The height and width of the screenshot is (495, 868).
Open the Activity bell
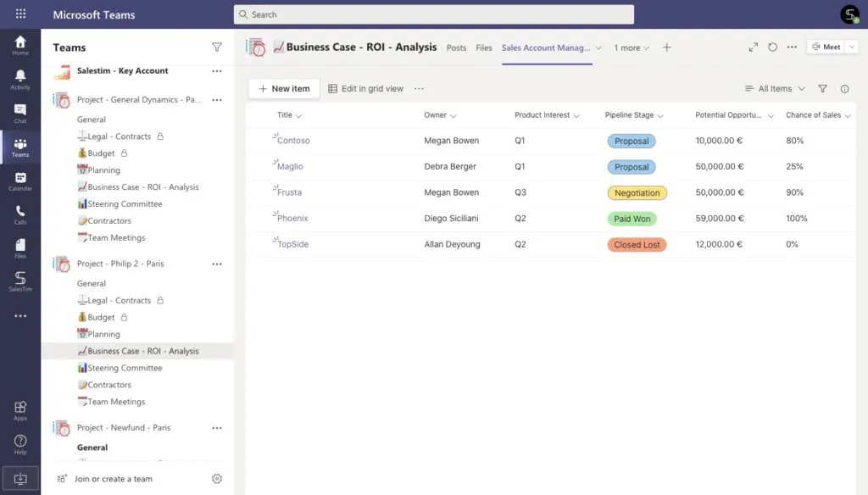(x=20, y=79)
